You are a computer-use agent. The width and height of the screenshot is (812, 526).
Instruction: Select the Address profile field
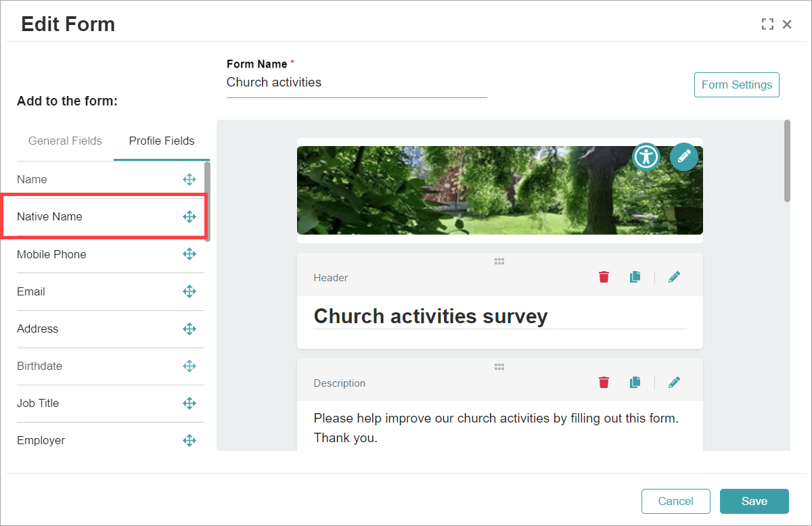(x=110, y=329)
